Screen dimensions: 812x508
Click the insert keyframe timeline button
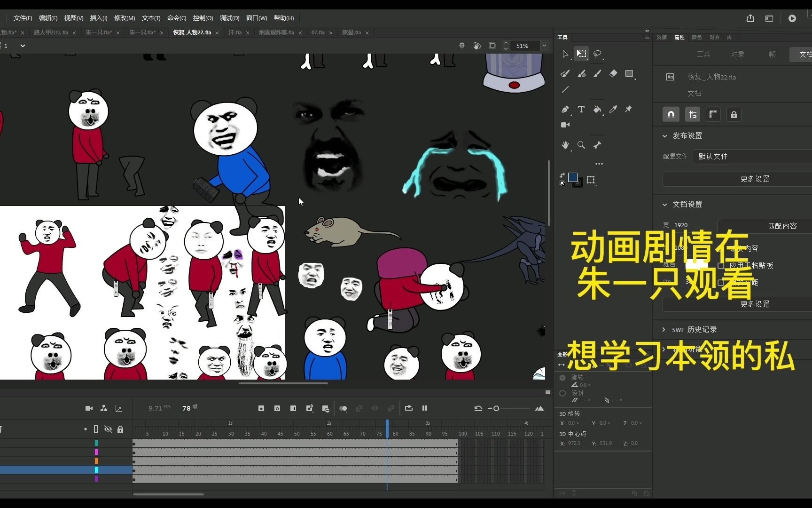tap(261, 408)
